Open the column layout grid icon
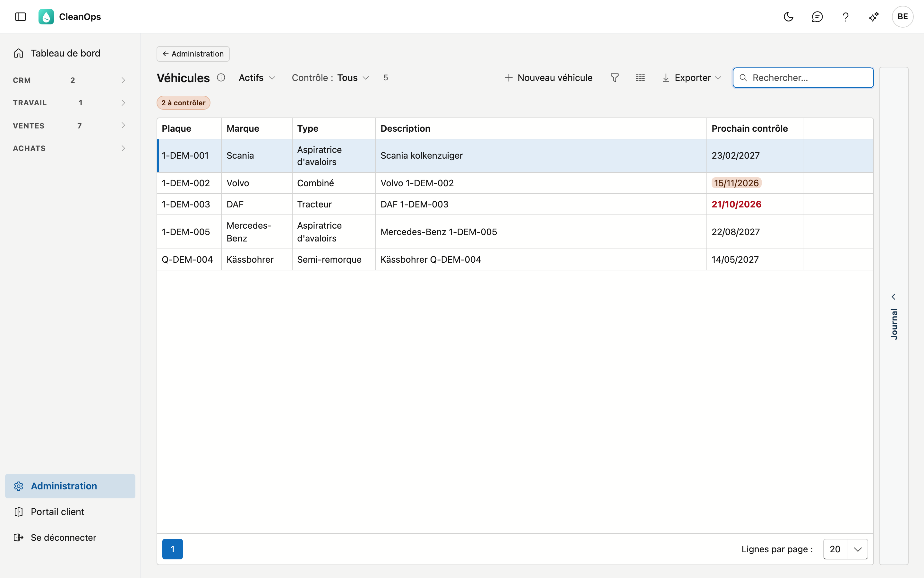 click(x=640, y=78)
